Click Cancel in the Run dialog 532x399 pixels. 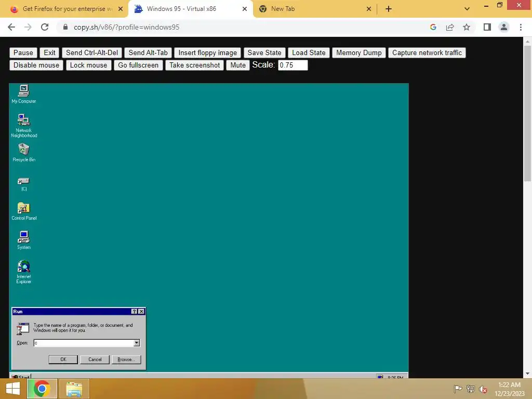pos(95,360)
